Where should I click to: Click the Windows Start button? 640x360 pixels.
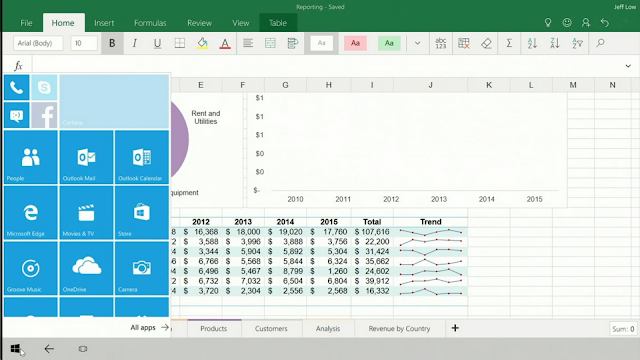(x=16, y=349)
